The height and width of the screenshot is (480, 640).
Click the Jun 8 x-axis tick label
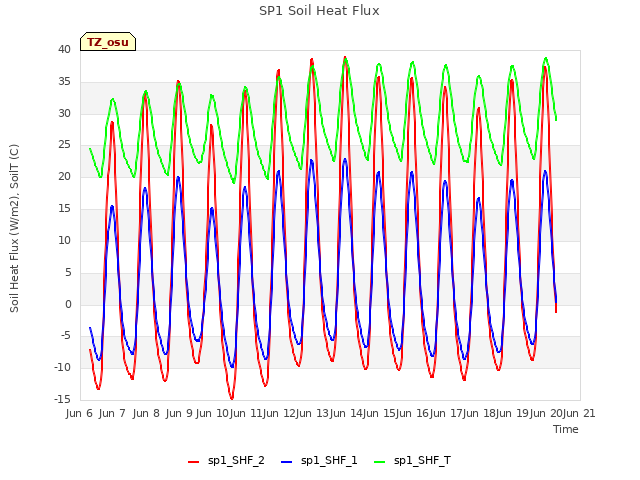point(146,413)
